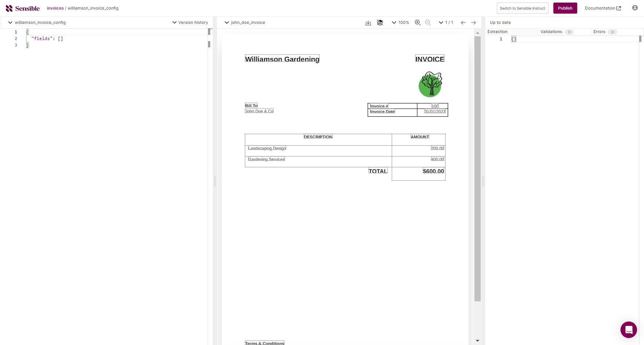This screenshot has width=644, height=345.
Task: Click the AMOUNT column header
Action: (x=420, y=137)
